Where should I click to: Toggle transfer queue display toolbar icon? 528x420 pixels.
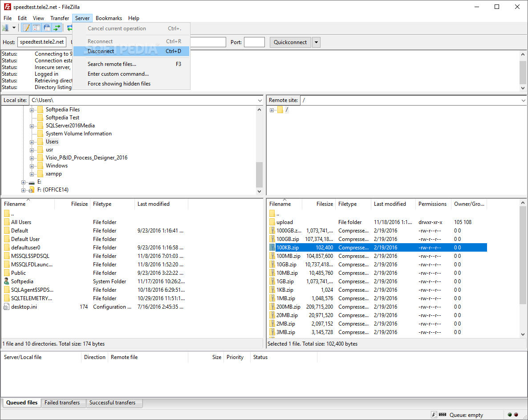57,28
